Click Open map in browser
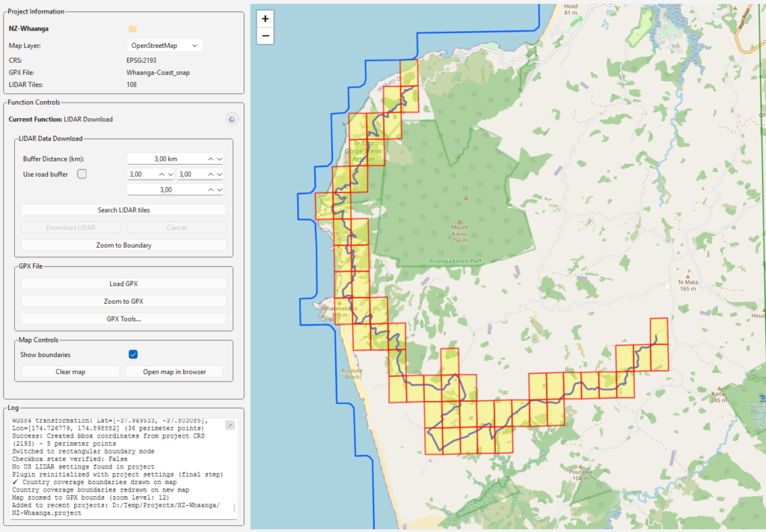This screenshot has height=532, width=766. [x=175, y=372]
